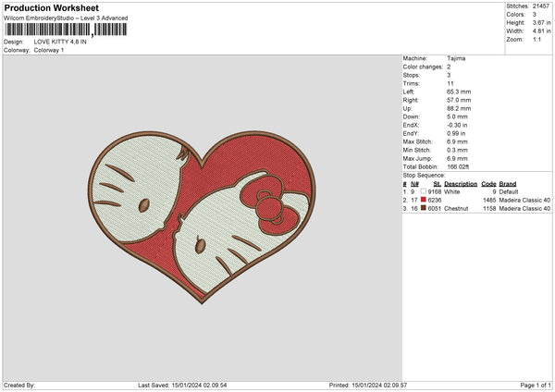Select the red 6236 thread swatch

tap(425, 200)
